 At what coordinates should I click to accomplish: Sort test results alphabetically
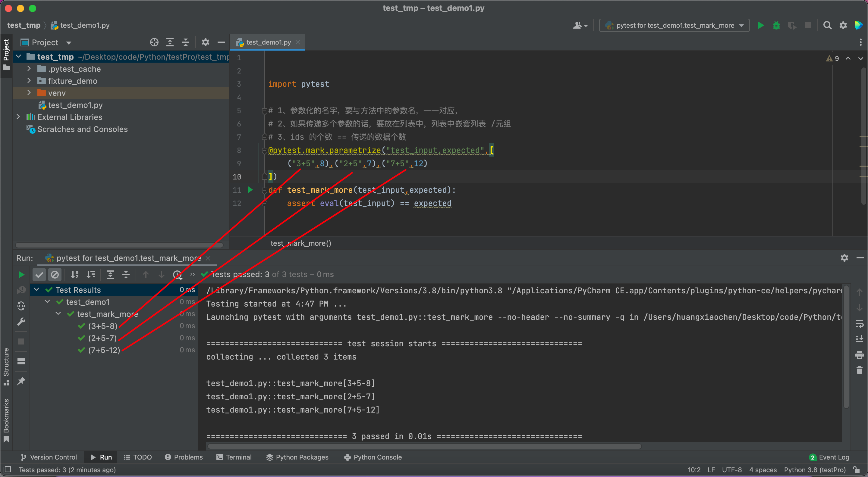75,275
